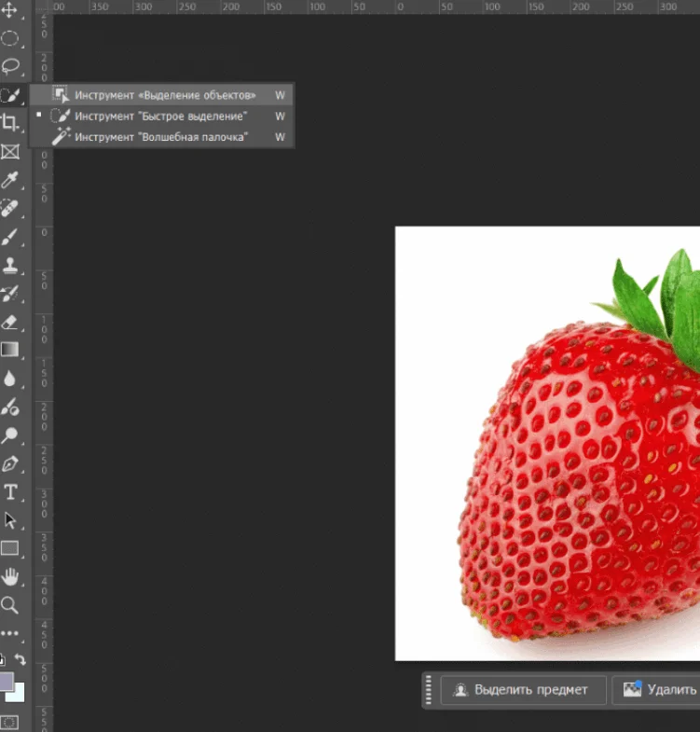Open the foreground color swatch

point(6,681)
